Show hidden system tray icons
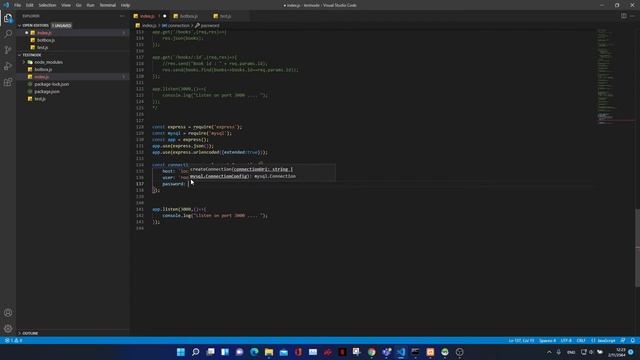 pyautogui.click(x=549, y=352)
